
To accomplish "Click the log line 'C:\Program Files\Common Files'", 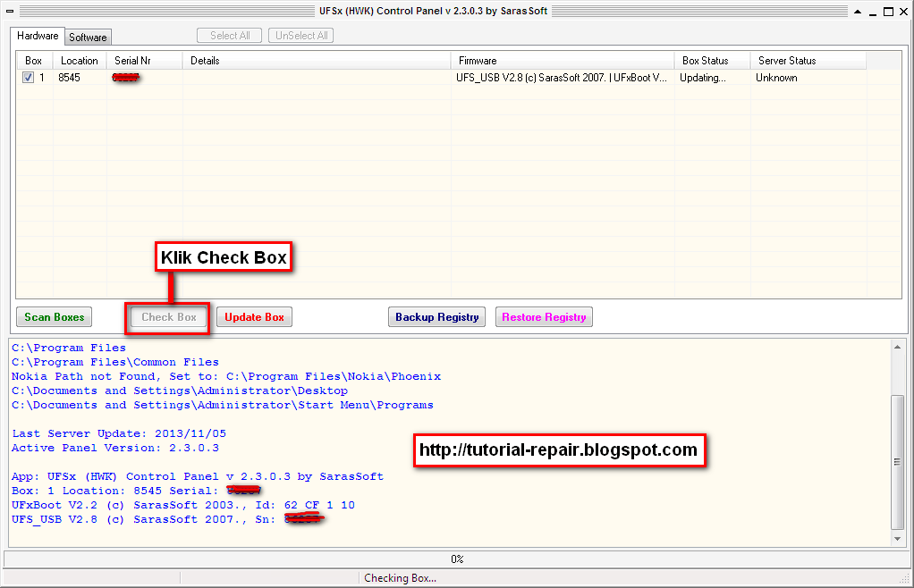I will pyautogui.click(x=115, y=362).
